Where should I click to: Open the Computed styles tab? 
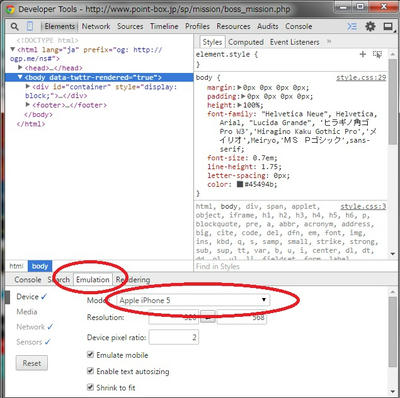coord(246,42)
